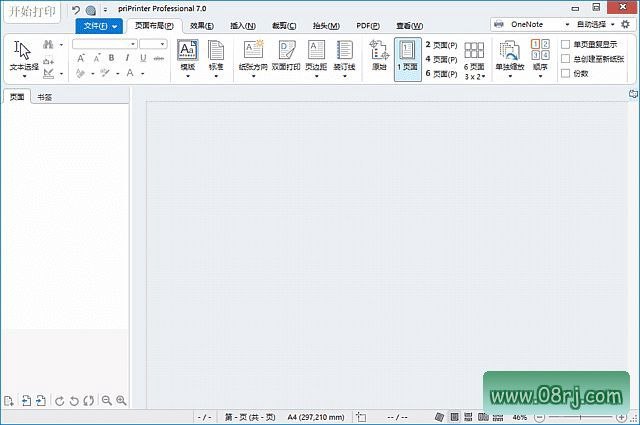
Task: Click the binoculars find icon
Action: (48, 44)
